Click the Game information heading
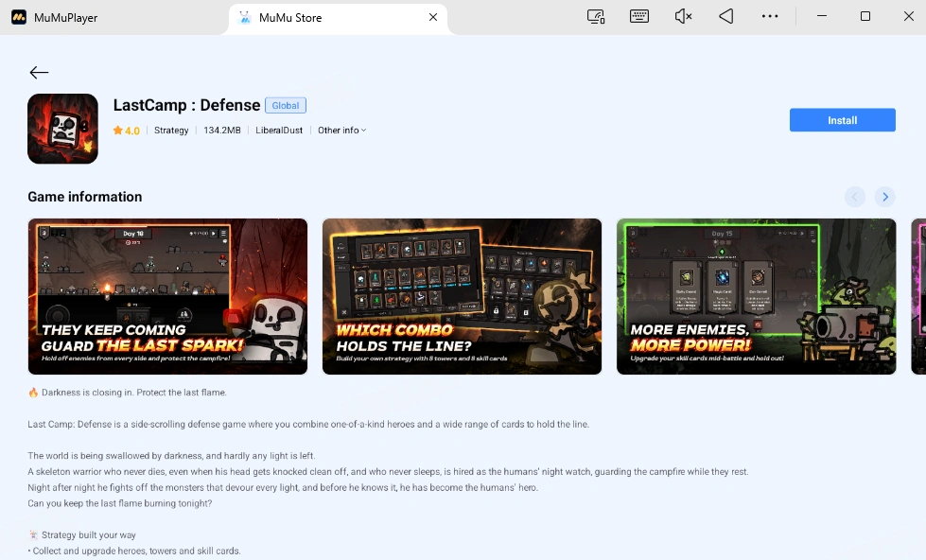 click(85, 197)
